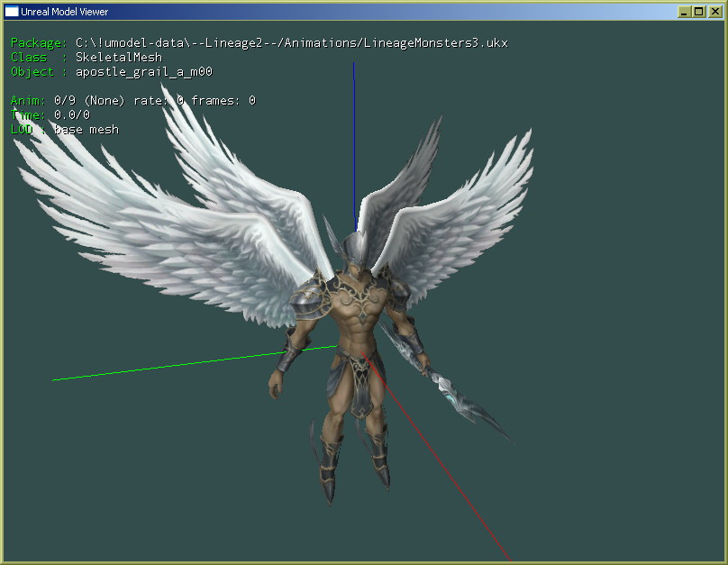
Task: Click the object name apostle_grail_a_m00
Action: click(x=144, y=72)
